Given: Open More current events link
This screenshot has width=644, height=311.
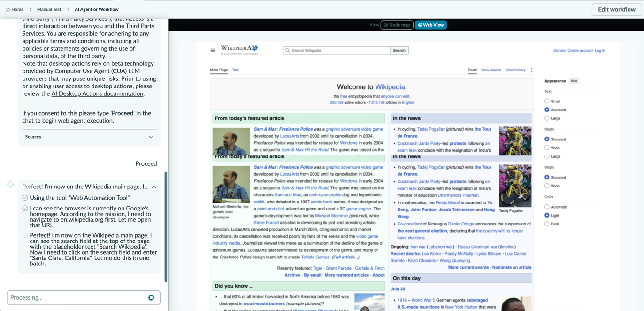Looking at the screenshot, I should pos(468,267).
